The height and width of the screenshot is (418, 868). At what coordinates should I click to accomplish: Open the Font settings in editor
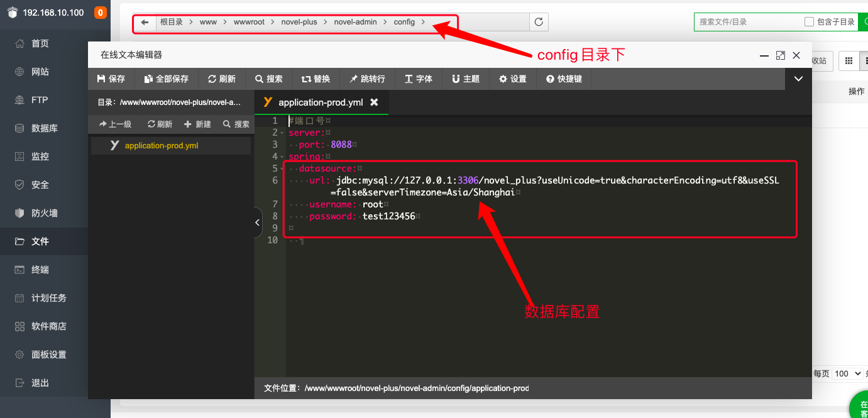pyautogui.click(x=419, y=79)
